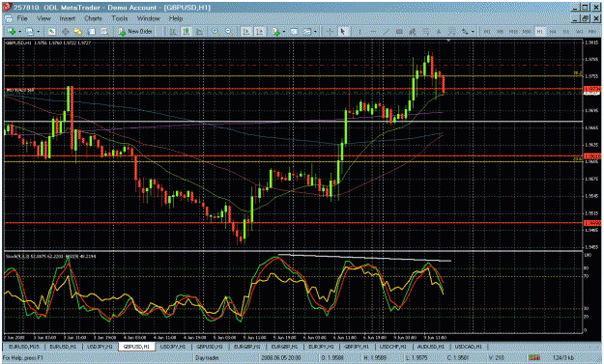Viewport: 604px width, 364px height.
Task: Expand the arrows tool dropdown
Action: pos(473,32)
